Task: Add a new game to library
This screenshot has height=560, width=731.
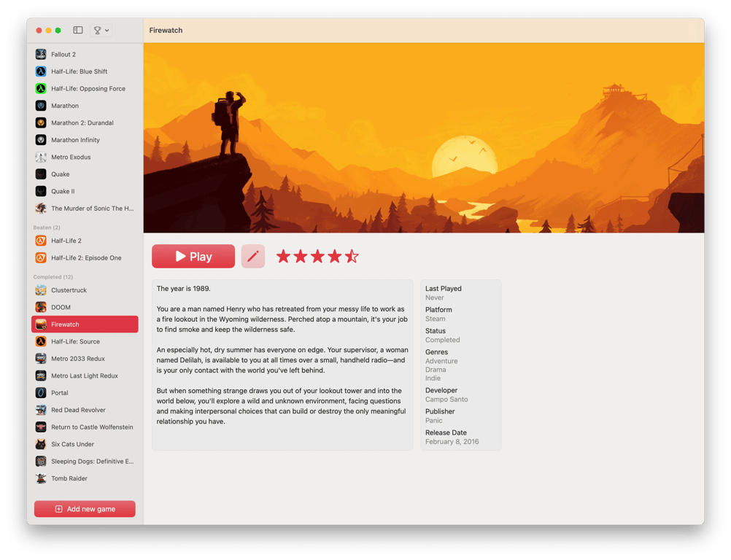Action: tap(85, 509)
